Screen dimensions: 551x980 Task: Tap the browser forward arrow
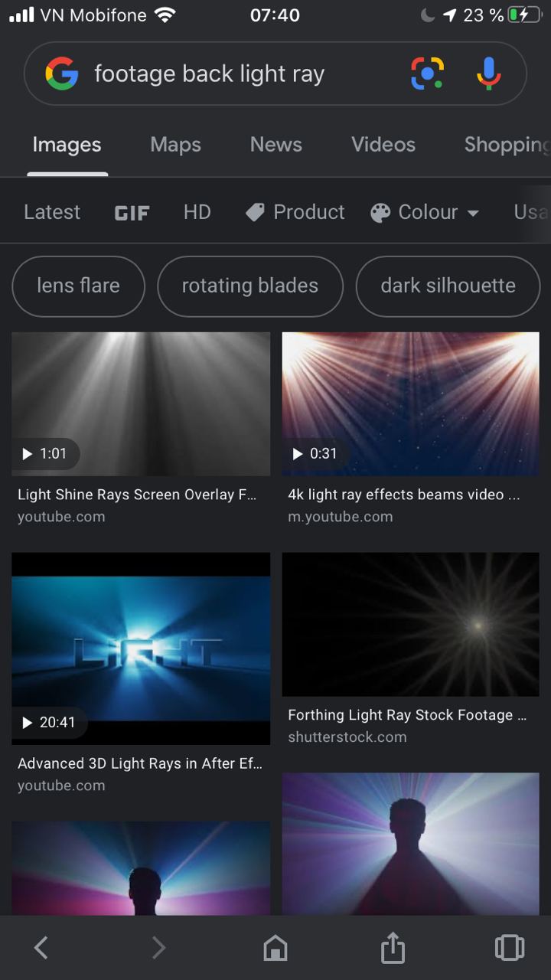(158, 948)
